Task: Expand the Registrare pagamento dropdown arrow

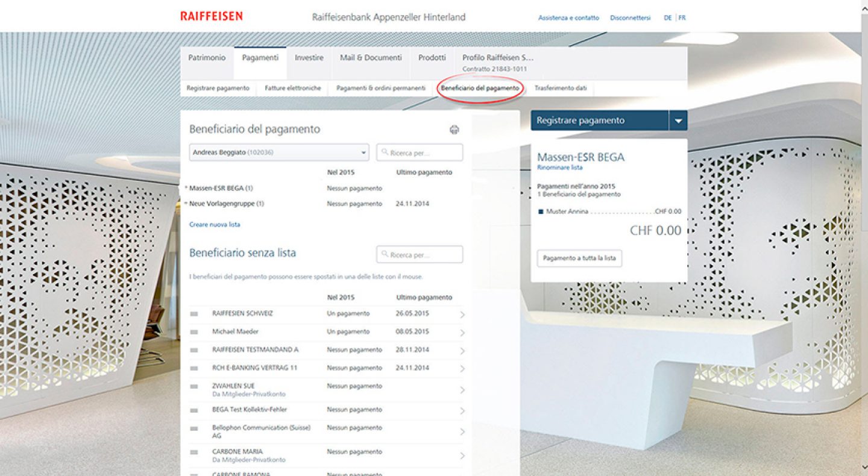Action: pos(678,121)
